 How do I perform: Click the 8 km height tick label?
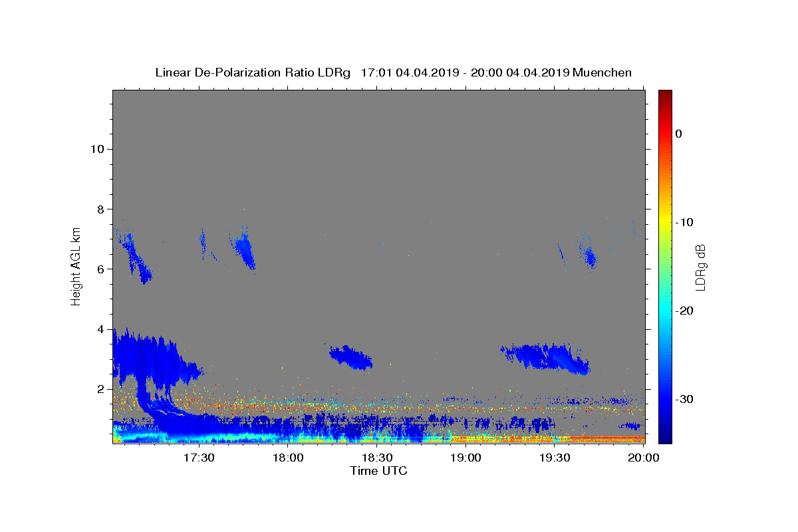[101, 209]
